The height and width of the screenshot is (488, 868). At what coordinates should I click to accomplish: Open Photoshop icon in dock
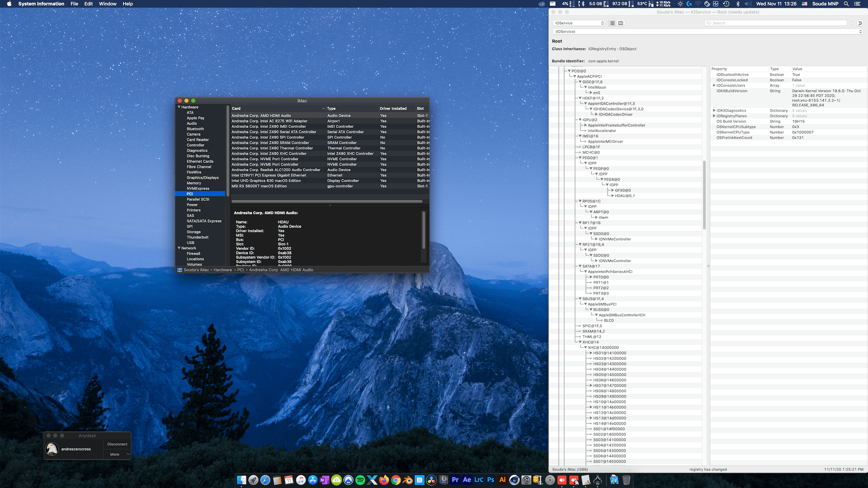coord(491,480)
